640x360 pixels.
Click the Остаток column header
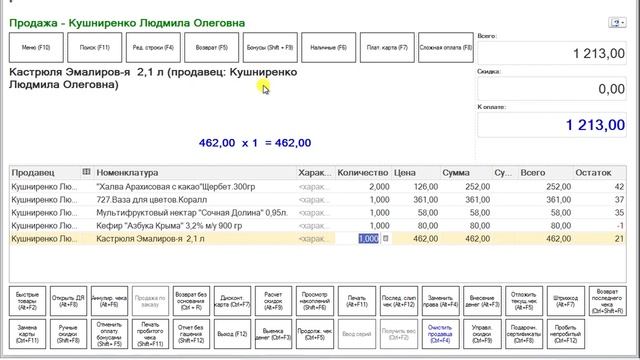tap(599, 172)
